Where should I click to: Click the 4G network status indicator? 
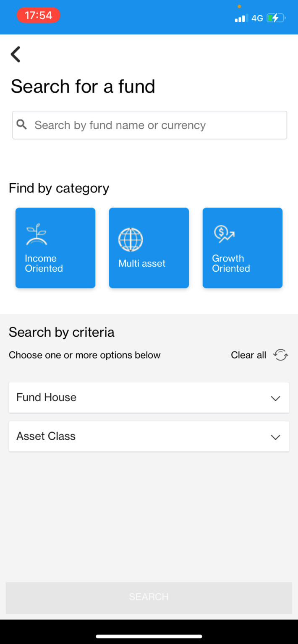256,18
